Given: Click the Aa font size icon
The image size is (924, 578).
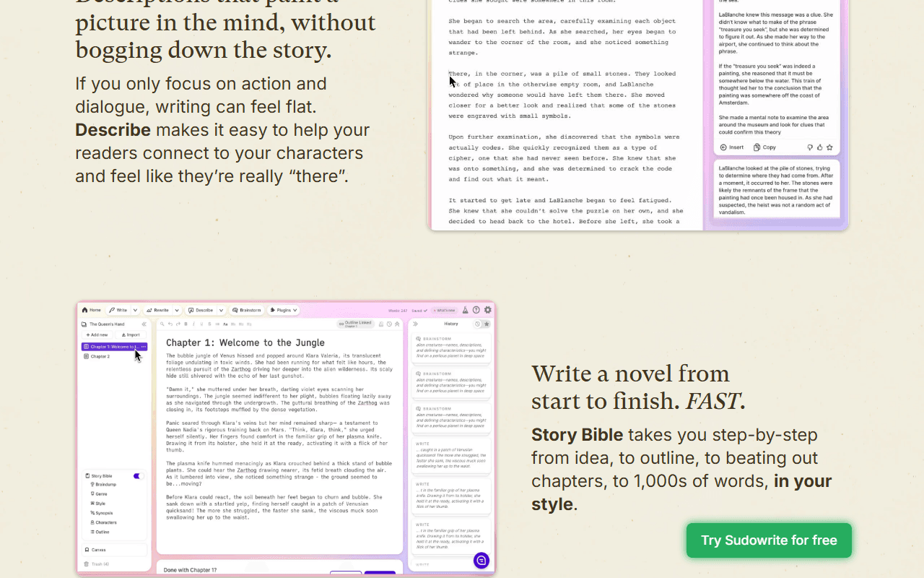Looking at the screenshot, I should coord(225,324).
